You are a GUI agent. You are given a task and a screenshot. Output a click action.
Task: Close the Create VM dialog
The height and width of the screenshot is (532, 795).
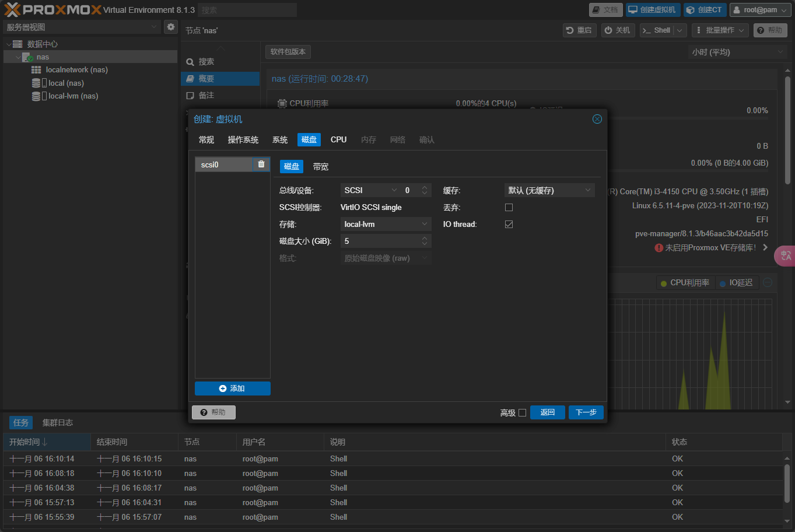597,119
